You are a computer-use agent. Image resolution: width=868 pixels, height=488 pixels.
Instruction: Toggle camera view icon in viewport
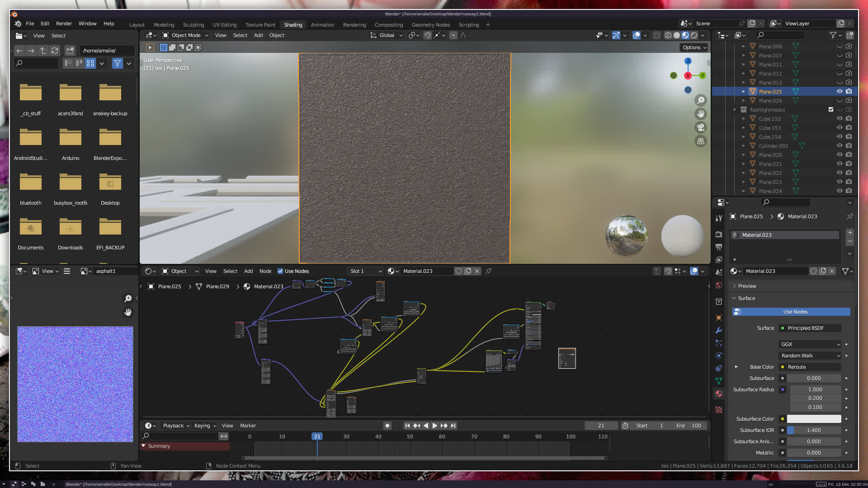[x=701, y=127]
